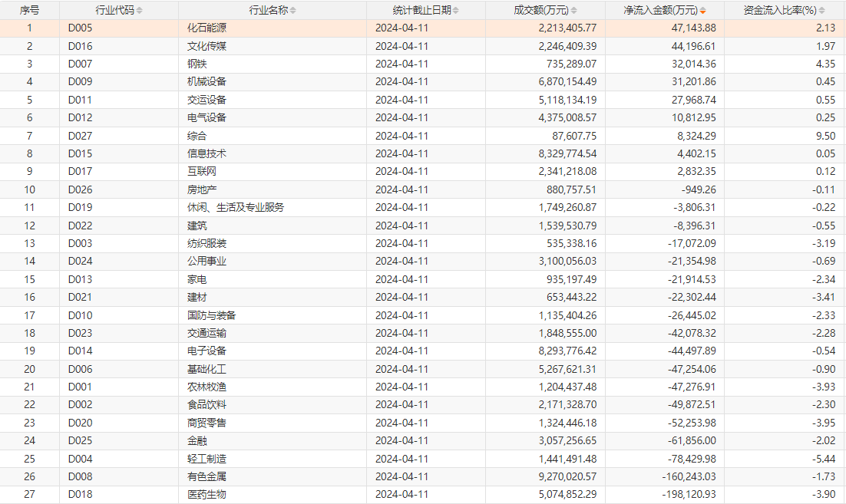The height and width of the screenshot is (504, 846).
Task: Select the 机械设备 cell
Action: 207,82
